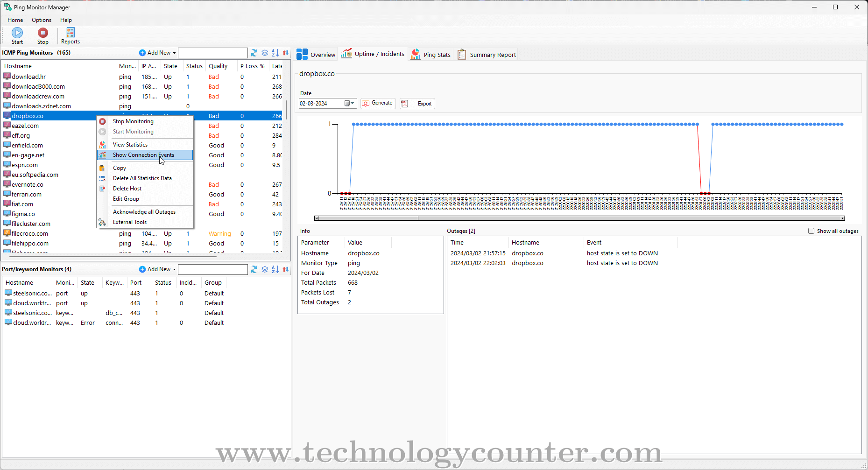Open the Reports toolbar icon

pos(71,32)
